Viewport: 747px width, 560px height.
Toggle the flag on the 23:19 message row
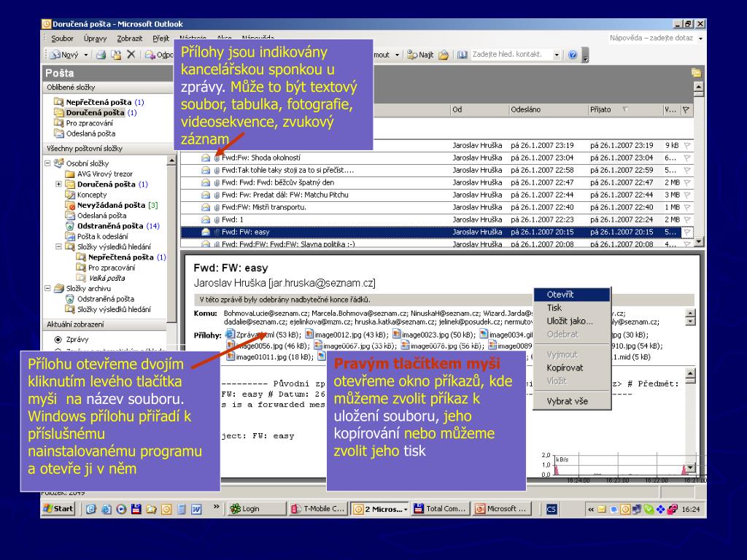pos(687,145)
